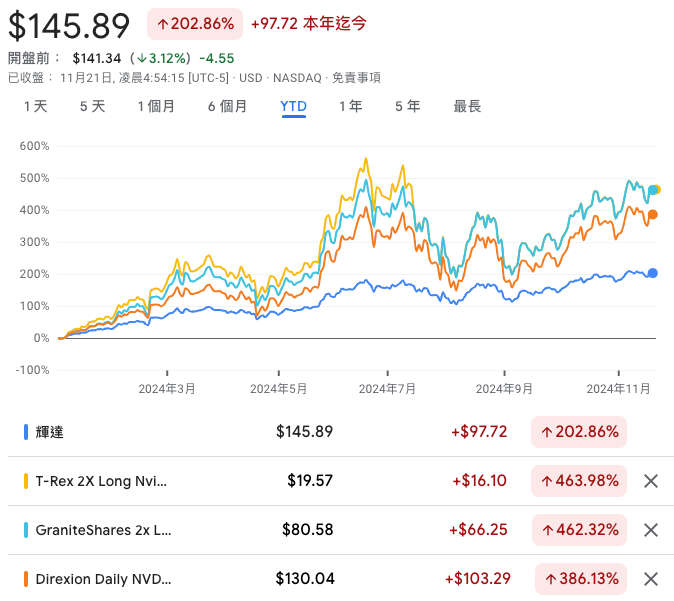Show the 5 年 chart range

point(407,106)
